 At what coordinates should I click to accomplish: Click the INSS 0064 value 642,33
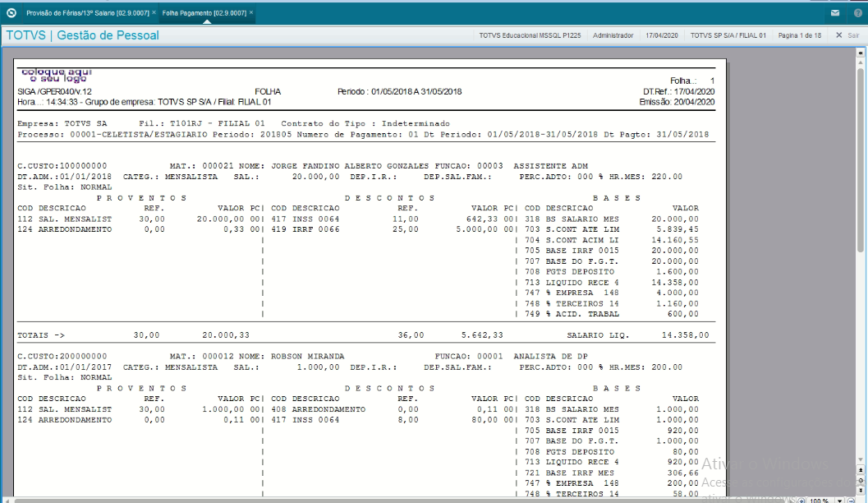point(481,219)
